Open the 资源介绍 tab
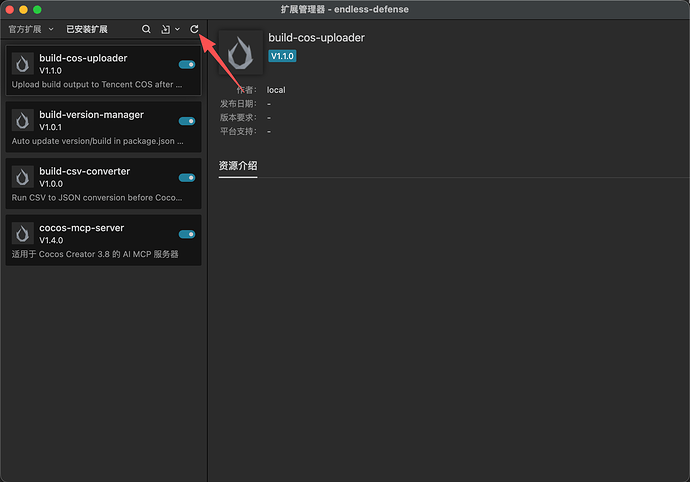690x482 pixels. tap(238, 166)
